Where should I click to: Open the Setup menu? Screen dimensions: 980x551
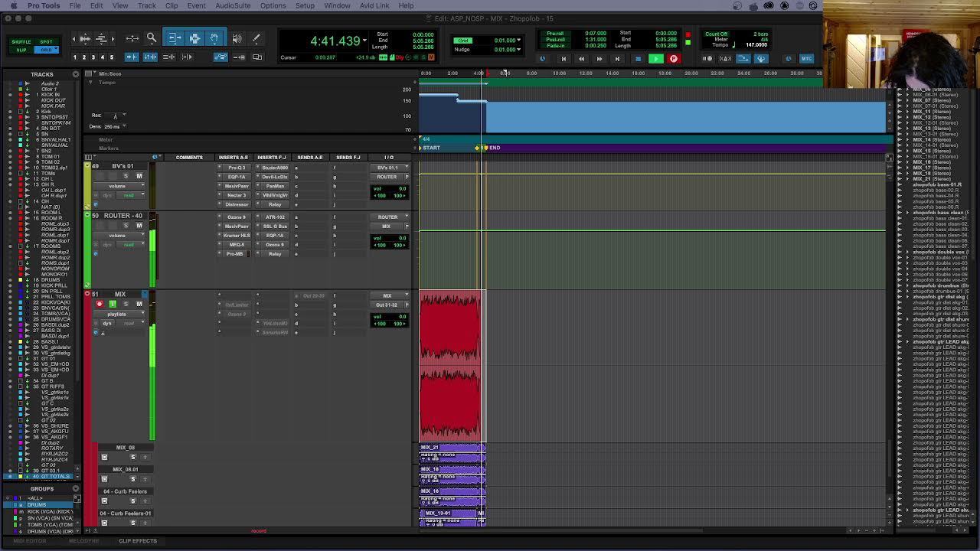pos(305,5)
